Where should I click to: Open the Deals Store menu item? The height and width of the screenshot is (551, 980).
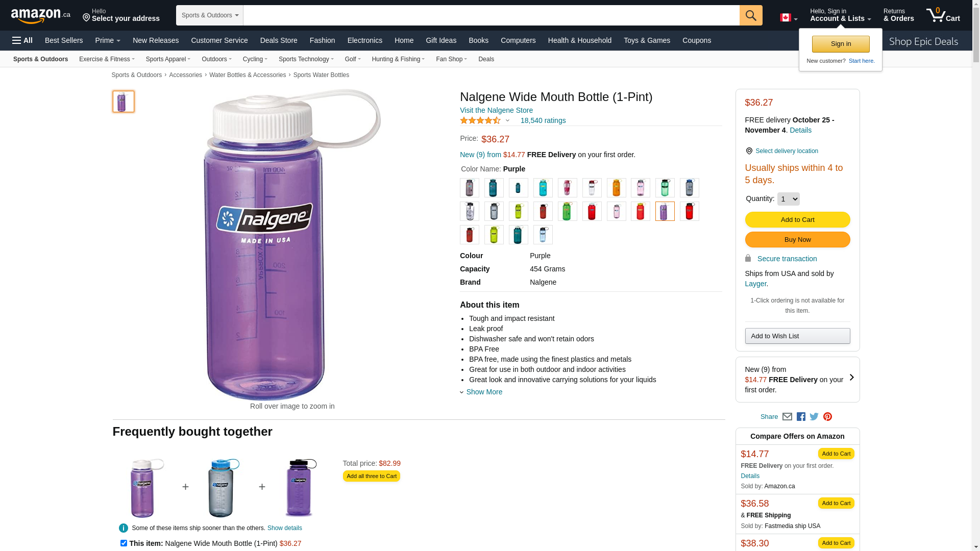[279, 40]
